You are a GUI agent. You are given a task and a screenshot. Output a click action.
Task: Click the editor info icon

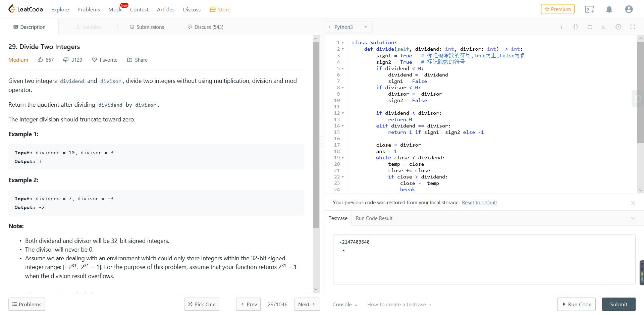pyautogui.click(x=561, y=27)
